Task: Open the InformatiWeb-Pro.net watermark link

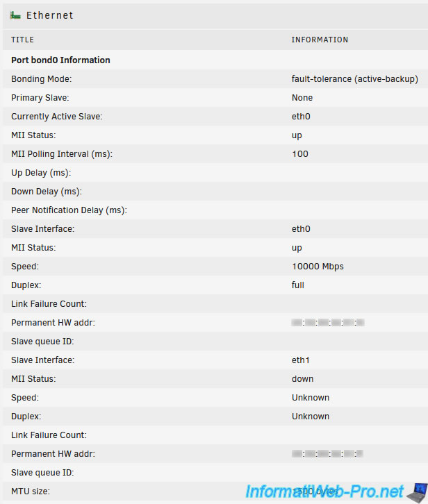Action: [x=335, y=492]
